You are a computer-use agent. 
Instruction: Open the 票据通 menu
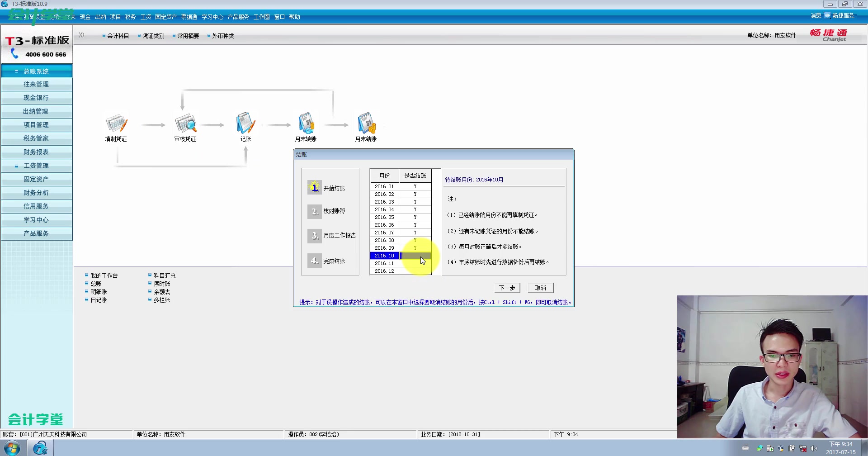[x=189, y=17]
